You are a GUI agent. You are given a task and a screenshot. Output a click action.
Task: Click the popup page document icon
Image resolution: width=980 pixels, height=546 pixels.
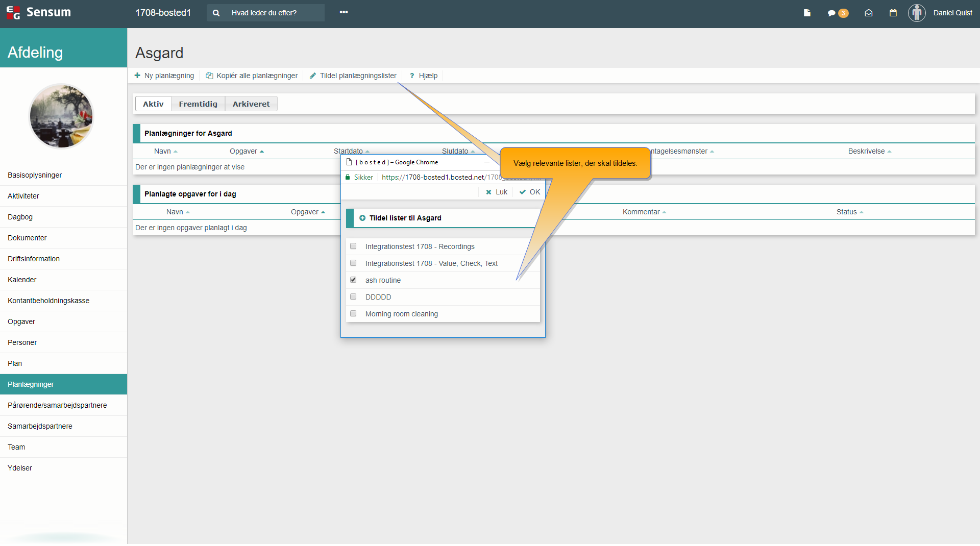click(349, 162)
